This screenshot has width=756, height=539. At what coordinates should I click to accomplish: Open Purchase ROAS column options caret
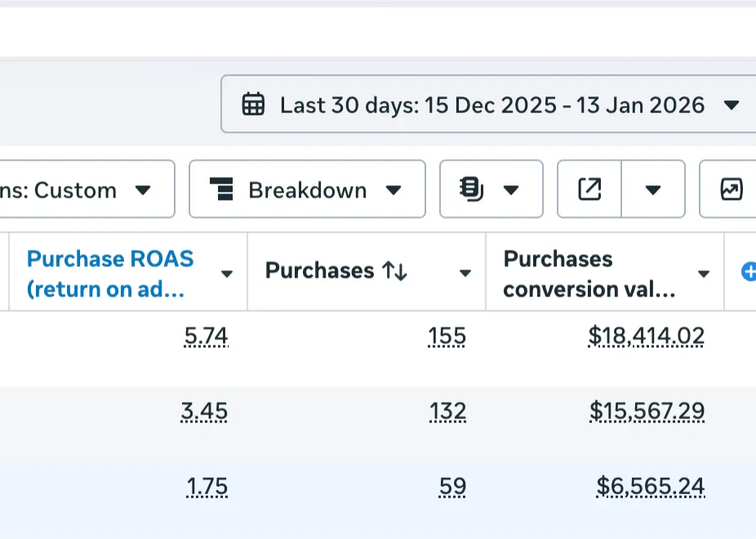[x=227, y=274]
